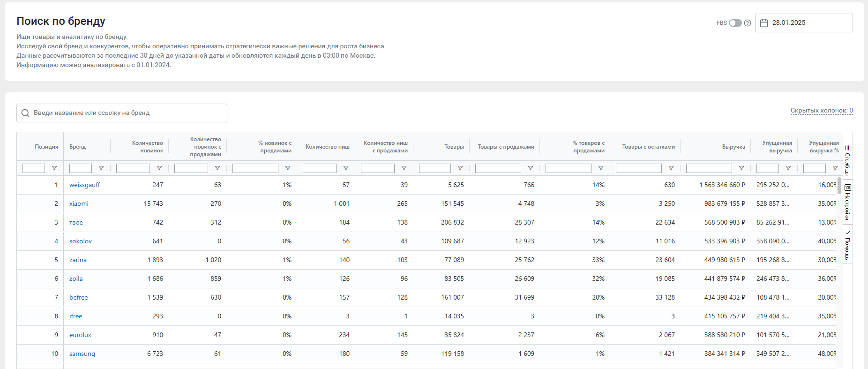Click the table's vertical scrollbar thumb
868x369 pixels.
tap(839, 186)
